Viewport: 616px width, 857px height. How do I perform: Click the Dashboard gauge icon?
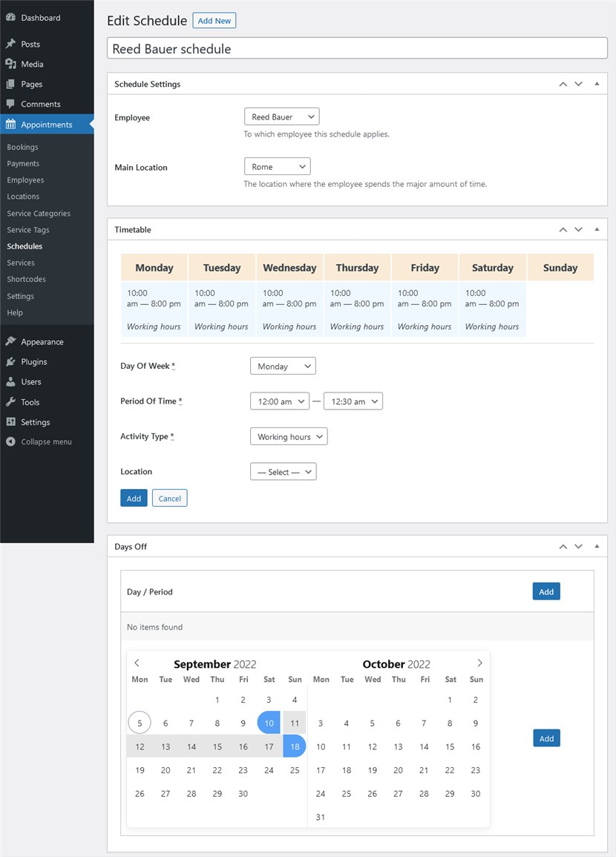point(10,18)
